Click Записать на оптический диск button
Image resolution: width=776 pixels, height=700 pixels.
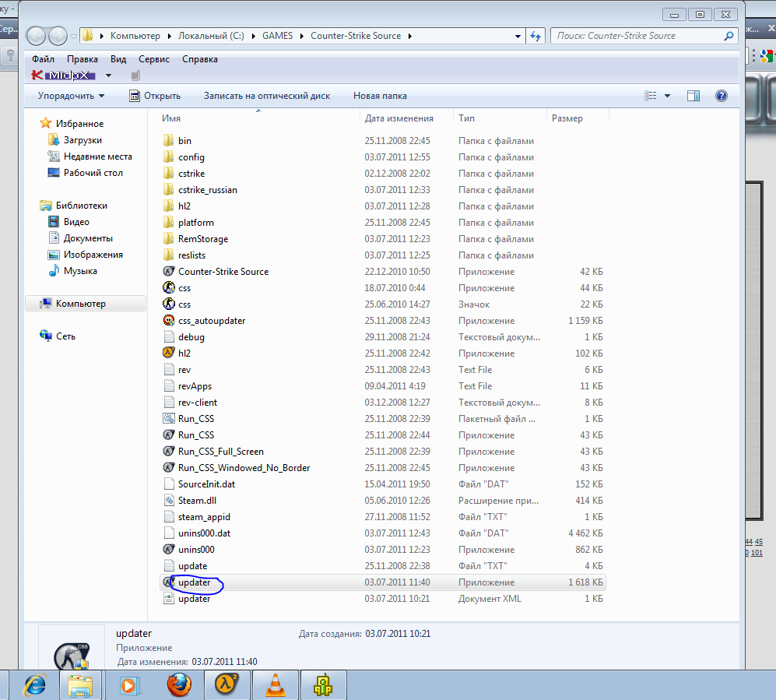click(x=267, y=96)
